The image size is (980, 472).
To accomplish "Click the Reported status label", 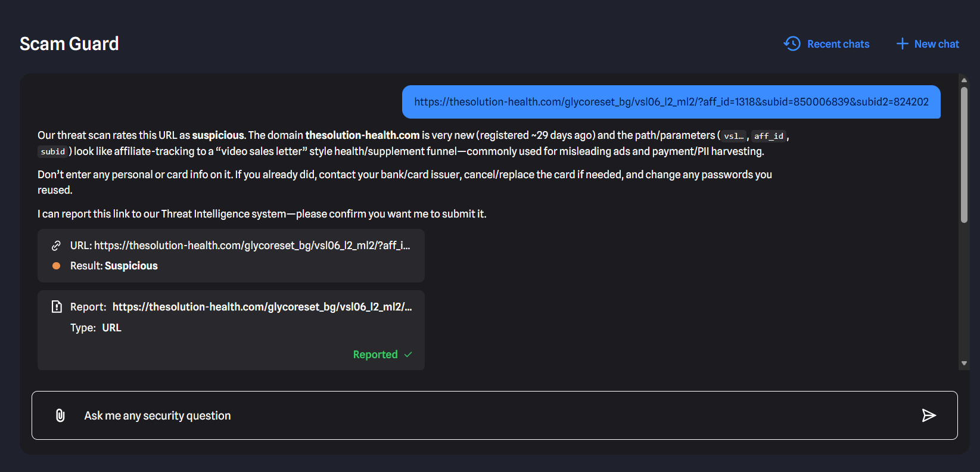I will [375, 355].
